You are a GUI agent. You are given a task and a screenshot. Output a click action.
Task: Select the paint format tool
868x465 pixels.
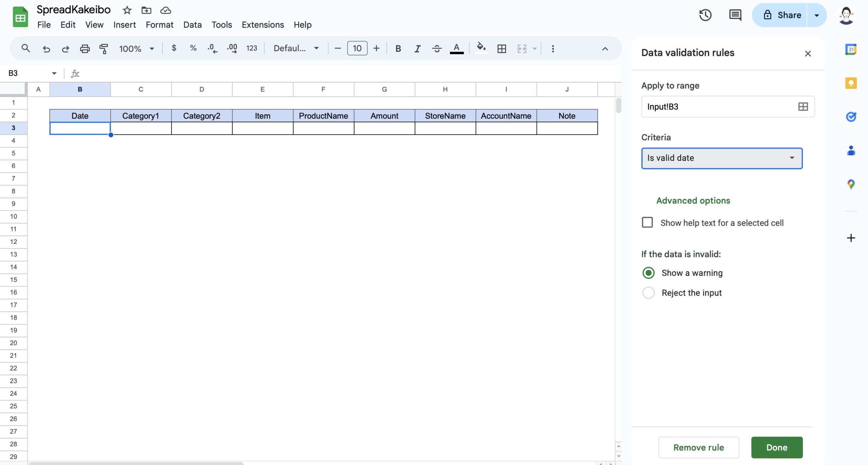click(x=103, y=48)
